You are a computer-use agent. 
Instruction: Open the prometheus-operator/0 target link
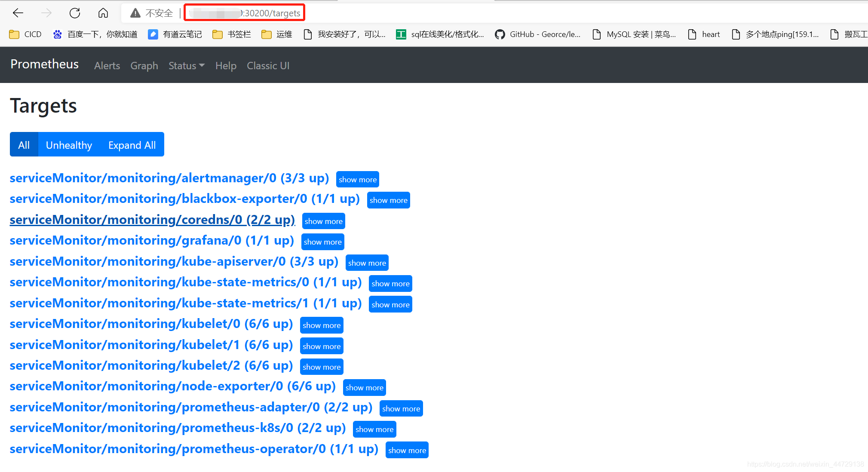194,449
